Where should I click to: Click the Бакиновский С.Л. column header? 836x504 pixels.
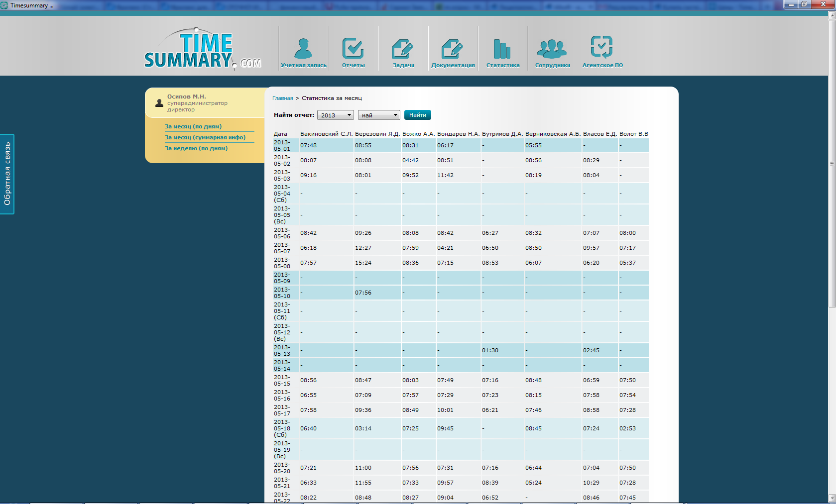[x=326, y=134]
